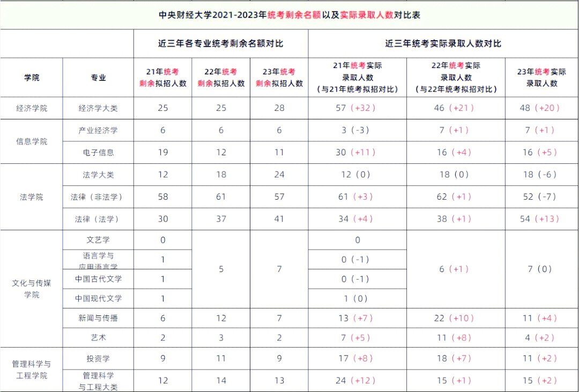Click the 经济学大类 major cell

point(98,108)
